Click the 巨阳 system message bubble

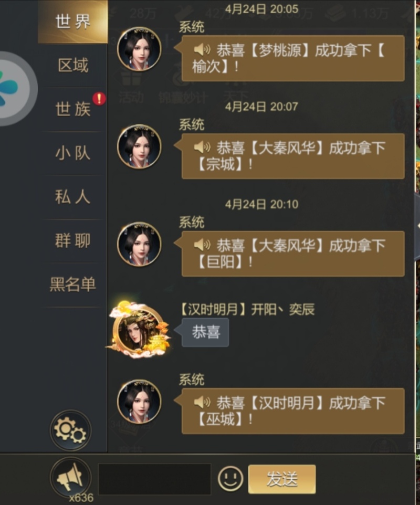(x=293, y=254)
